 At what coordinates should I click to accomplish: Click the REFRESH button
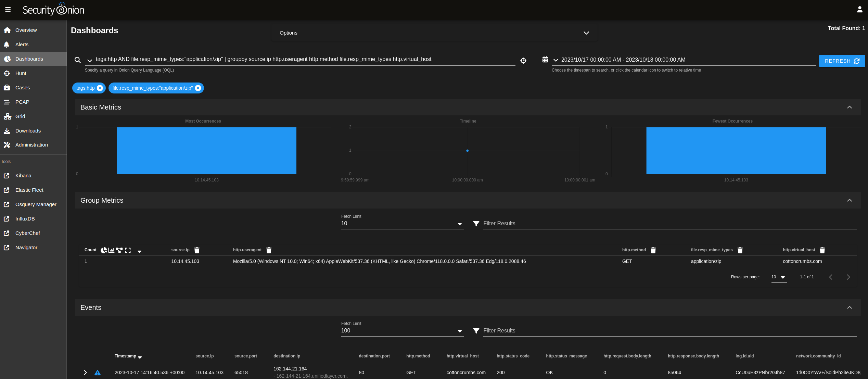842,61
